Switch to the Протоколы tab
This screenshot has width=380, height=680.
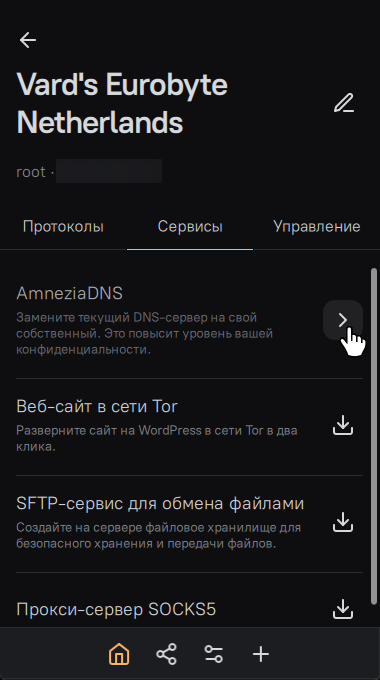63,226
